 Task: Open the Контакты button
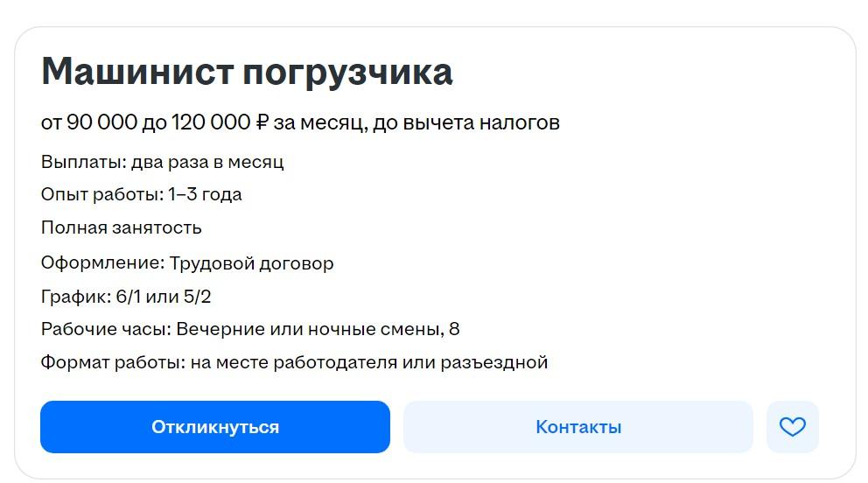578,427
